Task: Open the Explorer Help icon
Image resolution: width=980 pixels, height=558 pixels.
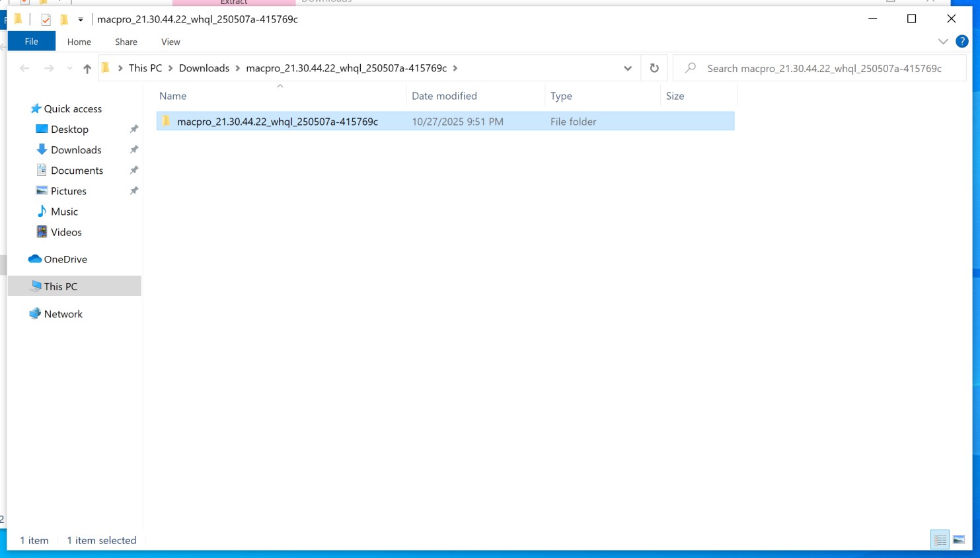Action: click(962, 42)
